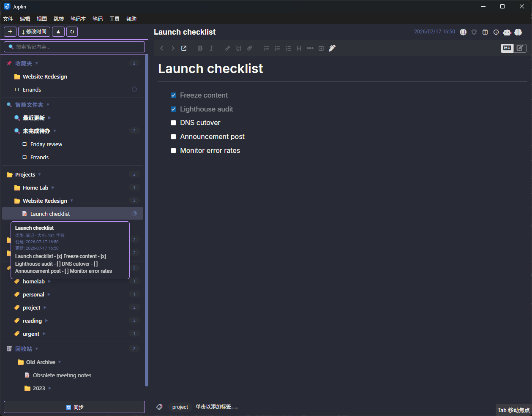Open the 编辑 menu
The image size is (532, 416).
(x=25, y=19)
